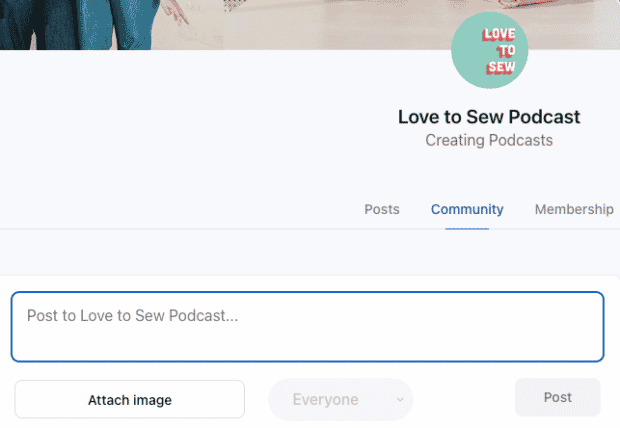Expand the Everyone audience dropdown

pos(341,400)
